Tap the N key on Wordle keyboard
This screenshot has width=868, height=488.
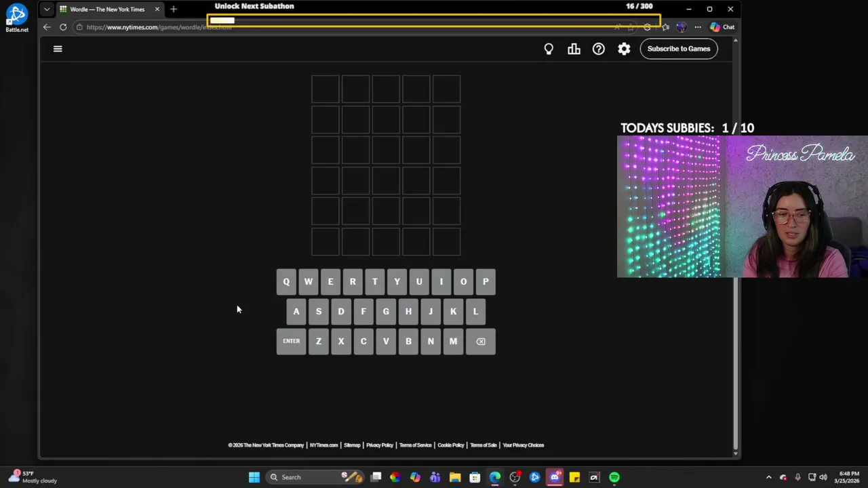coord(431,342)
